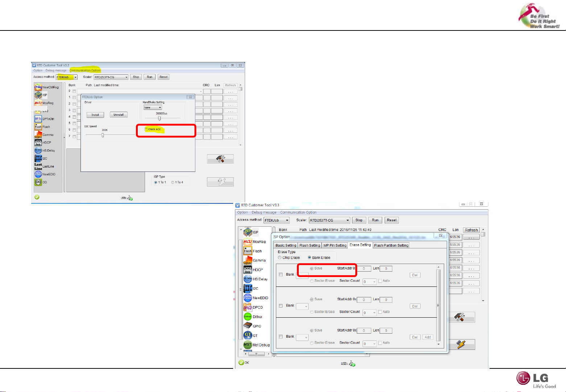Image resolution: width=566 pixels, height=392 pixels.
Task: Select 1 To 1 ISP Type radio
Action: [156, 182]
